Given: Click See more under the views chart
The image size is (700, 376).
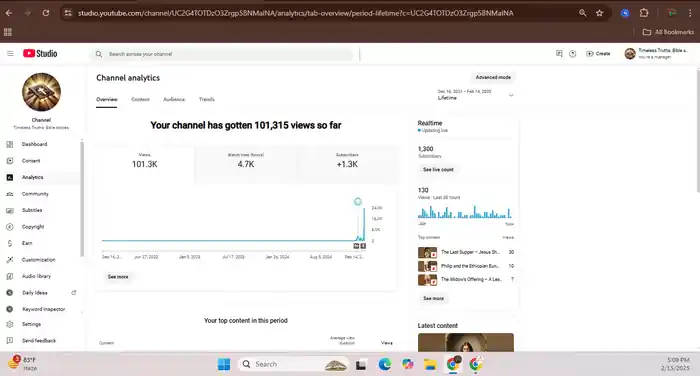Looking at the screenshot, I should pyautogui.click(x=118, y=277).
